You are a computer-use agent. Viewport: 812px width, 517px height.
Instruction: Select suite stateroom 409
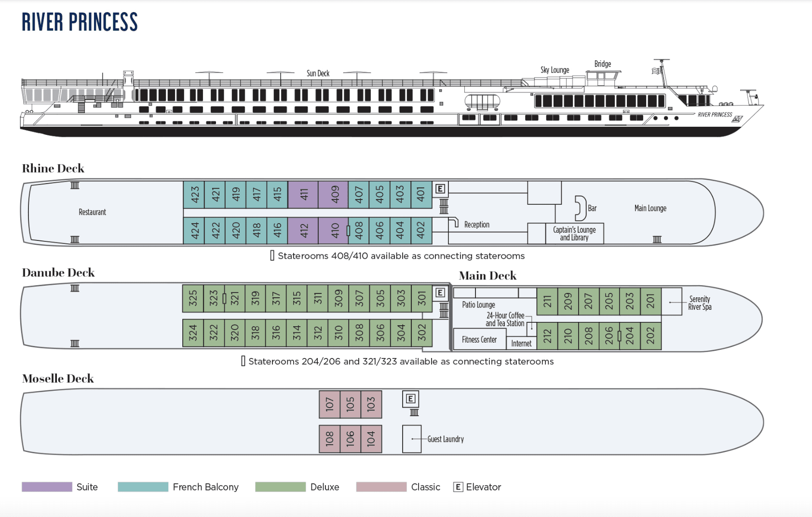(333, 195)
